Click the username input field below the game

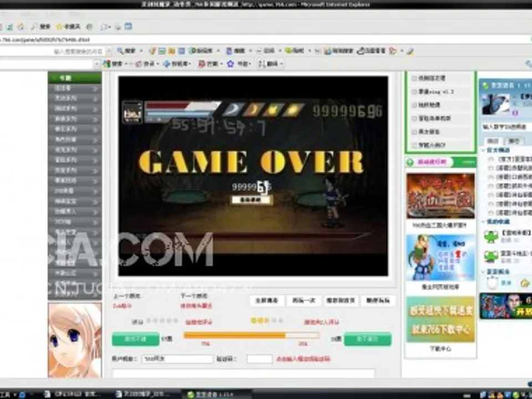177,359
